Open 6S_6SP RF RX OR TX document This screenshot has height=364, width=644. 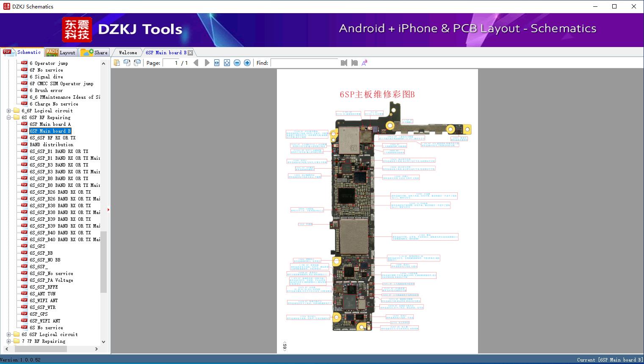coord(53,138)
